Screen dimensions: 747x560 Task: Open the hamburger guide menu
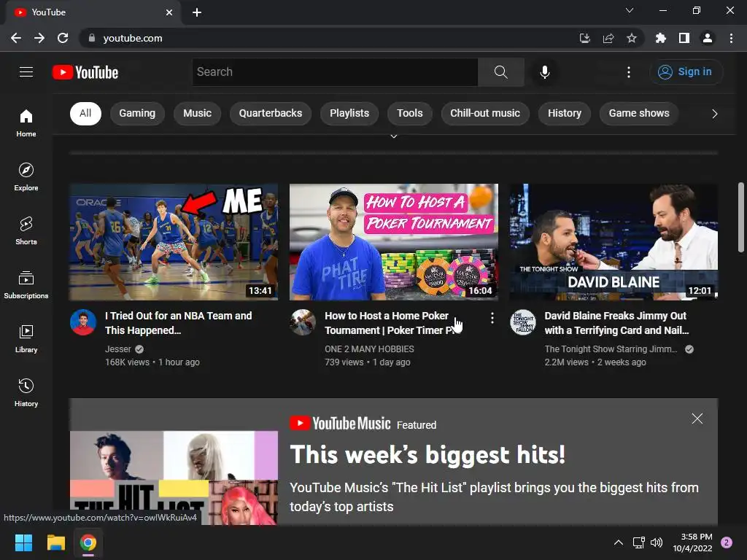click(26, 72)
